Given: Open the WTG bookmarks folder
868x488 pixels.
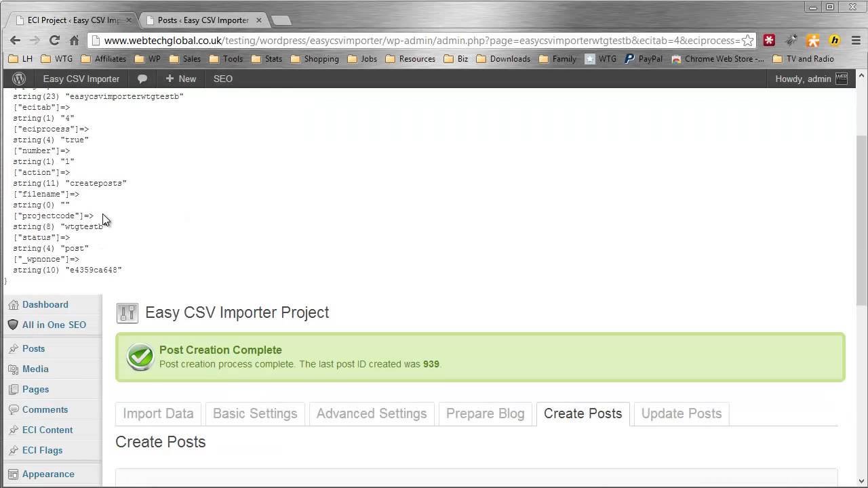Looking at the screenshot, I should click(x=56, y=59).
